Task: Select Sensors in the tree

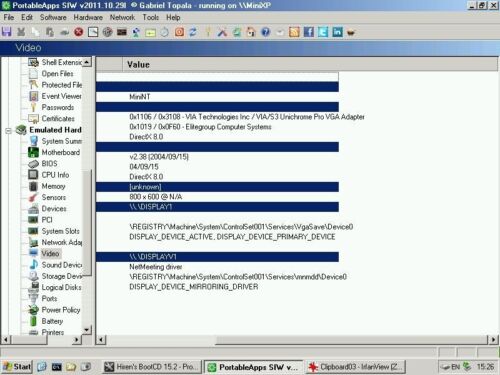Action: click(x=54, y=198)
